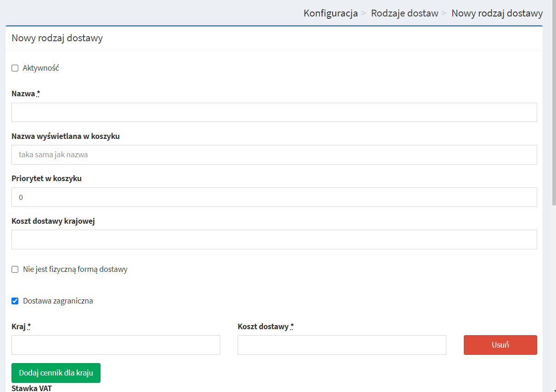Open the Konfiguracja breadcrumb link
556x392 pixels.
pyautogui.click(x=331, y=13)
